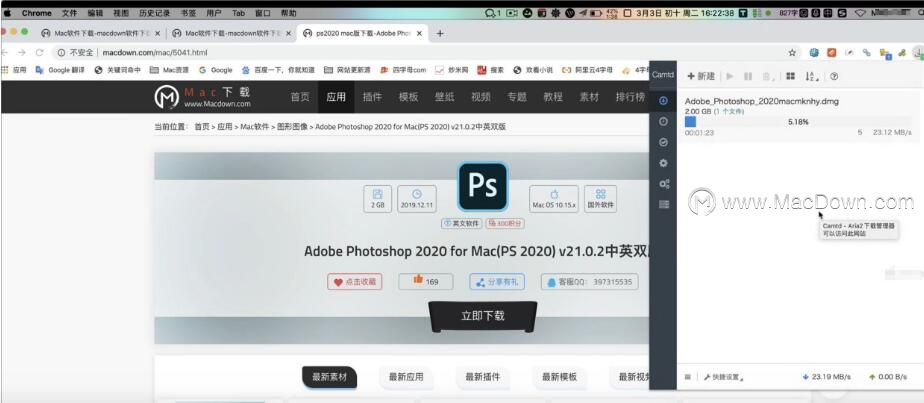
Task: Click the 23.19 MB/s download speed indicator
Action: tap(827, 376)
